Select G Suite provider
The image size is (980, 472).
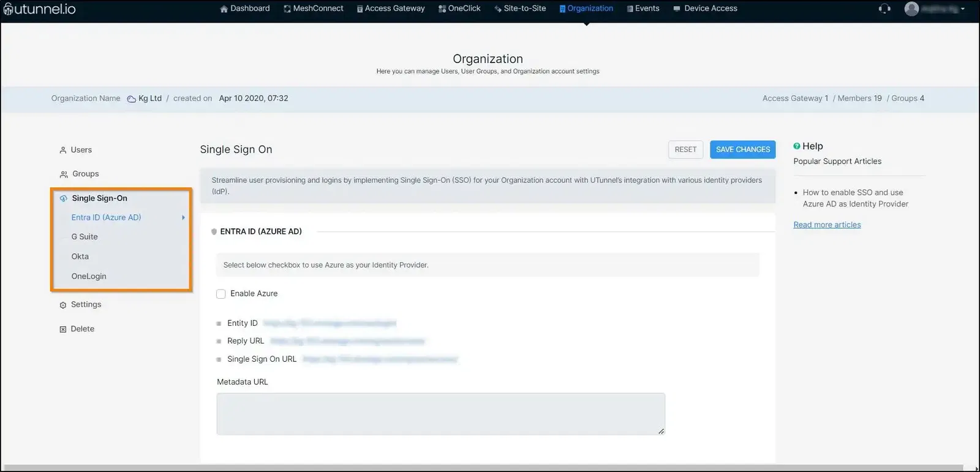point(85,237)
